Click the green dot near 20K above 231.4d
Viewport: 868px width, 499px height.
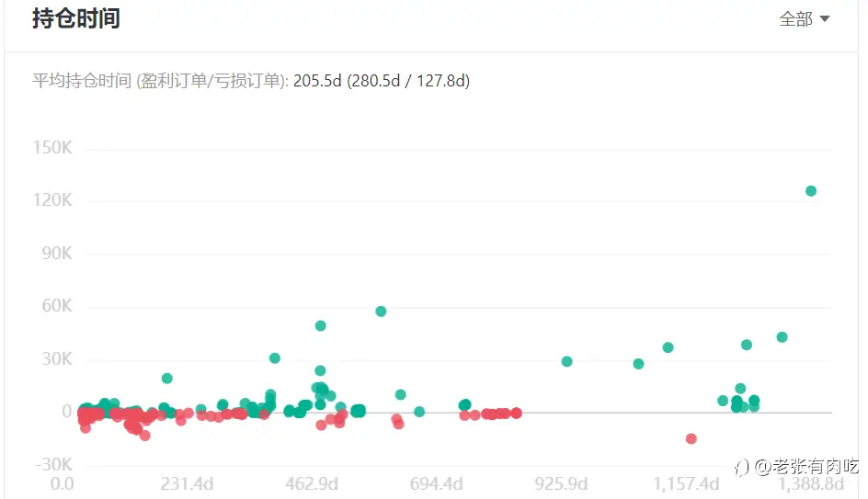click(167, 379)
